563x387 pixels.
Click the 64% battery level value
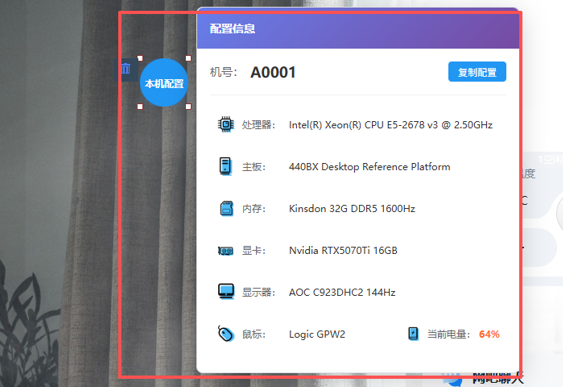point(489,334)
